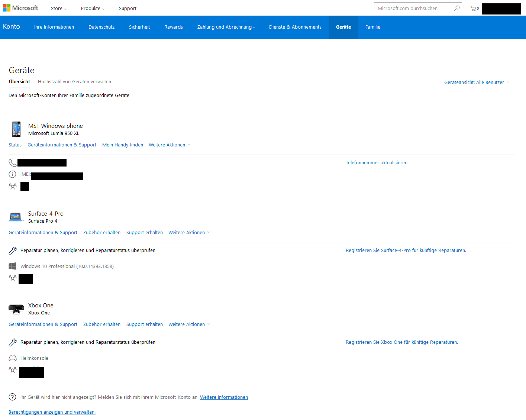Open the Support menu item
526x420 pixels.
(x=128, y=8)
